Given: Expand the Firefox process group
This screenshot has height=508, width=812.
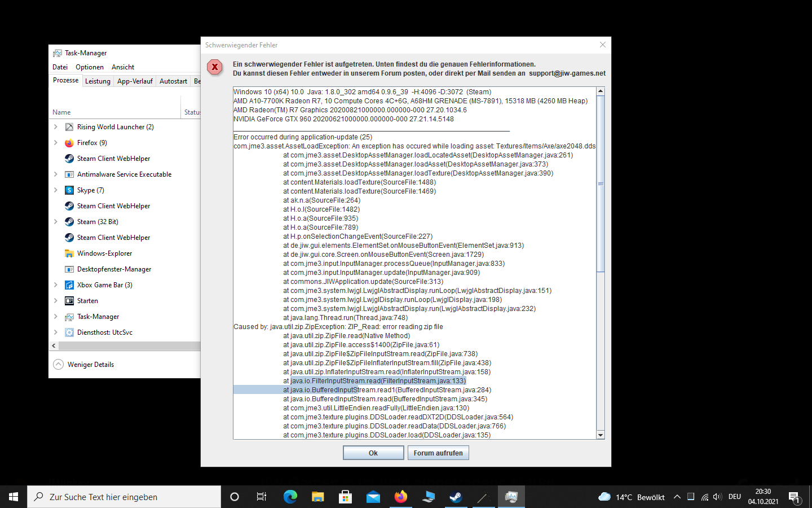Looking at the screenshot, I should point(55,143).
